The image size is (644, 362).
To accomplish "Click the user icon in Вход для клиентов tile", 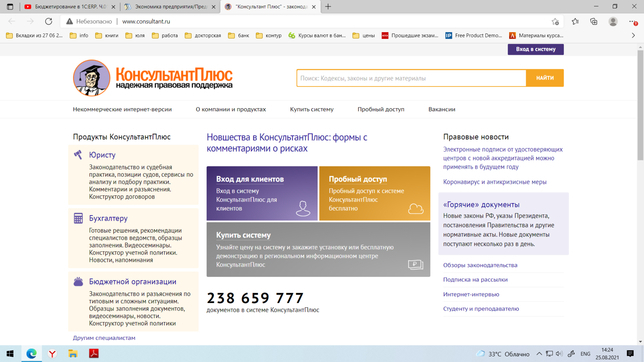I will tap(303, 208).
